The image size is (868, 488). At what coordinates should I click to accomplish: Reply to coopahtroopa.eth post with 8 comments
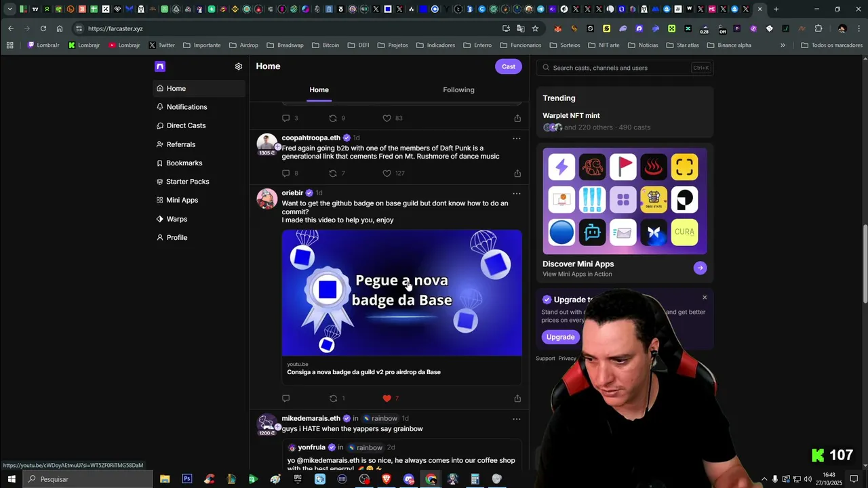tap(285, 174)
